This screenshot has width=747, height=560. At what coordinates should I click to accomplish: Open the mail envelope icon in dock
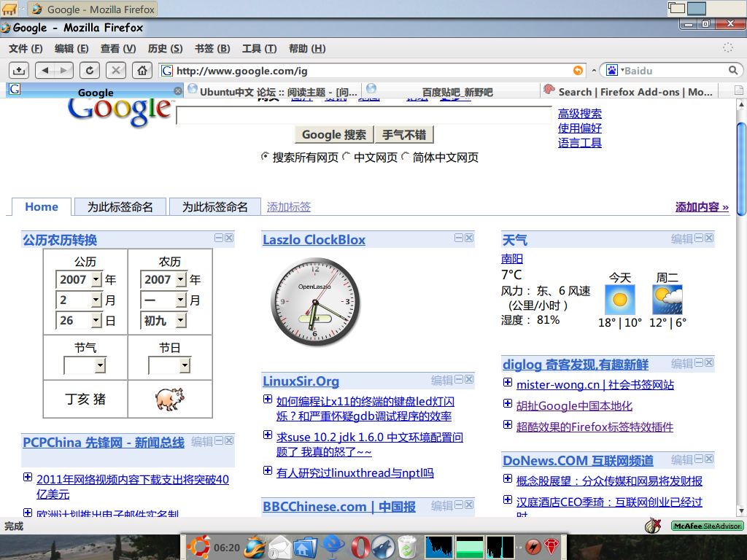coord(279,547)
